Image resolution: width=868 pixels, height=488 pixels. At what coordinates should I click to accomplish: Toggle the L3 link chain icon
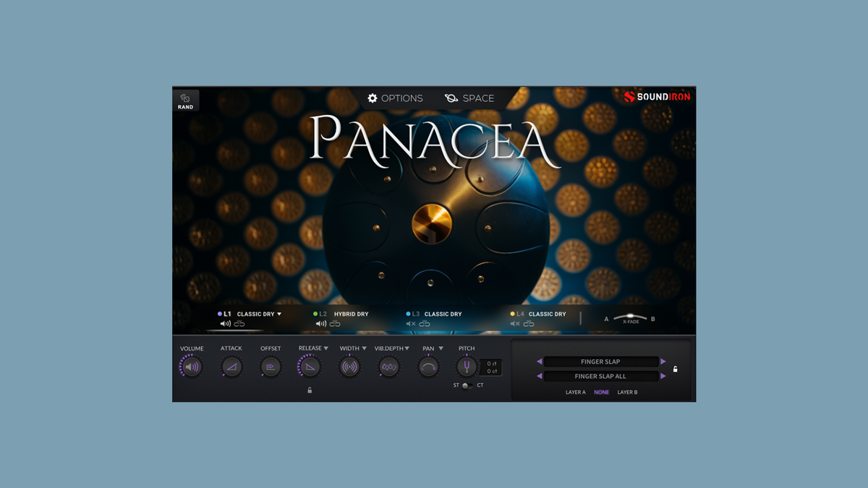(425, 324)
